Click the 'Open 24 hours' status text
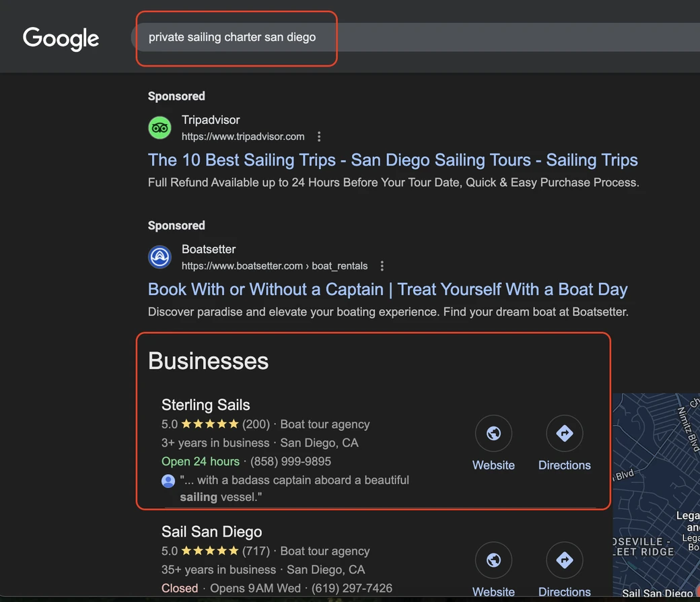 [201, 461]
